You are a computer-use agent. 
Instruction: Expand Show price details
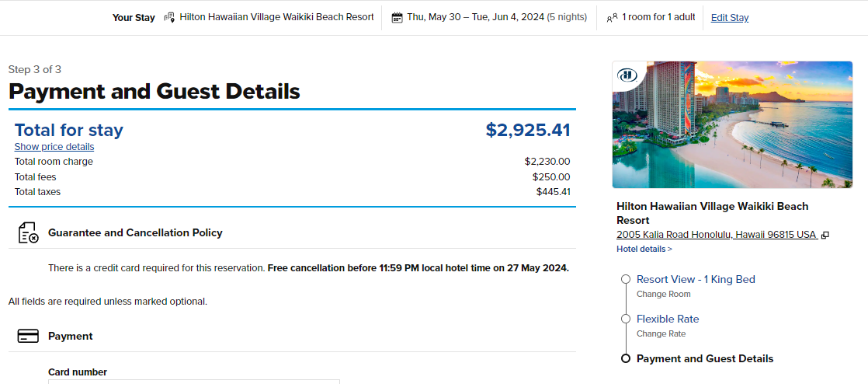54,147
